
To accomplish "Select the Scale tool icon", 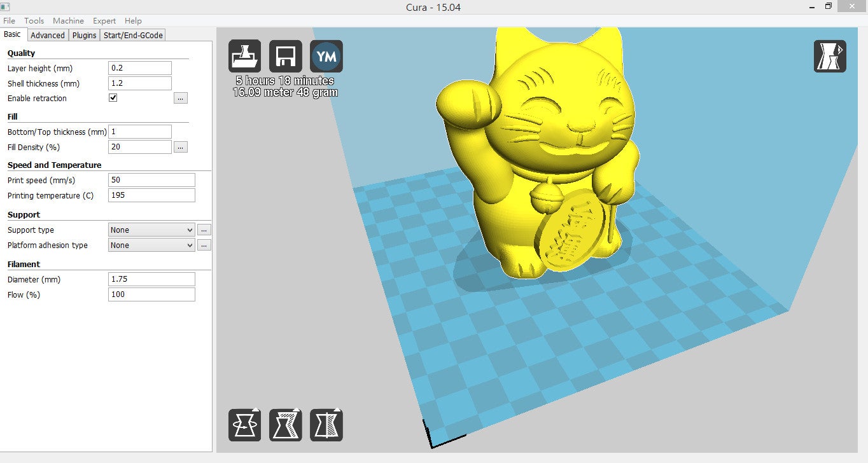I will pyautogui.click(x=286, y=425).
